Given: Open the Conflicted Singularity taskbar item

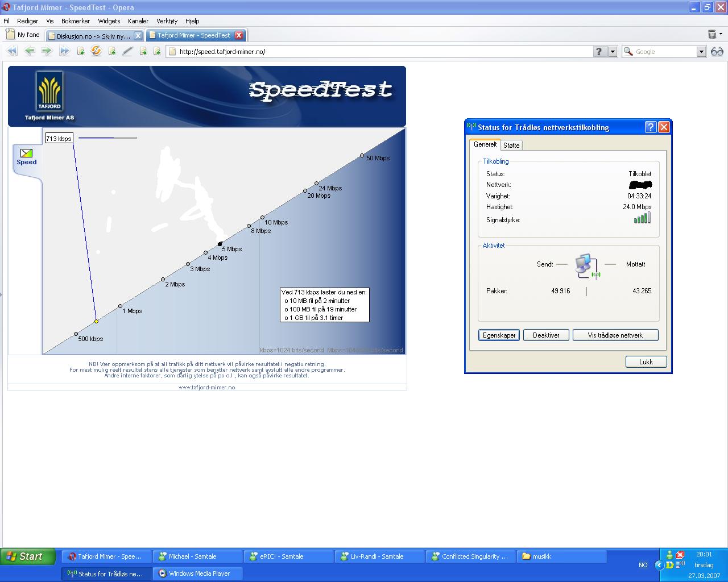Looking at the screenshot, I should click(x=470, y=556).
